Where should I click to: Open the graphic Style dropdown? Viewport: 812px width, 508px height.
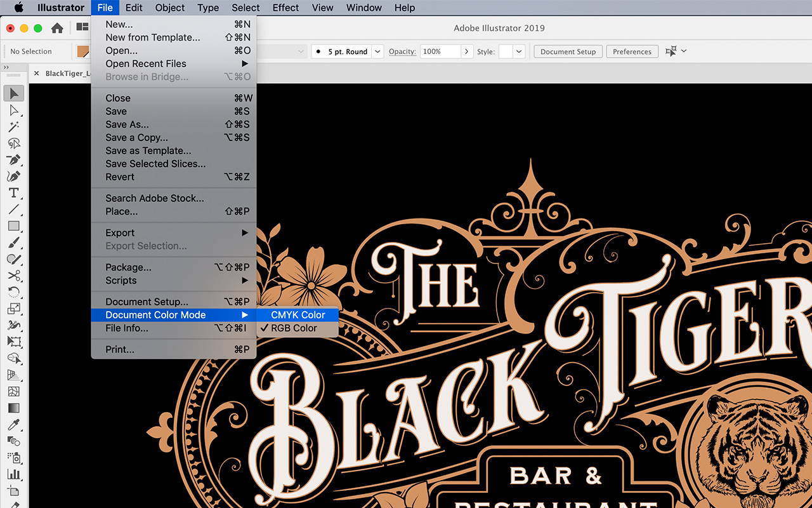click(x=519, y=51)
